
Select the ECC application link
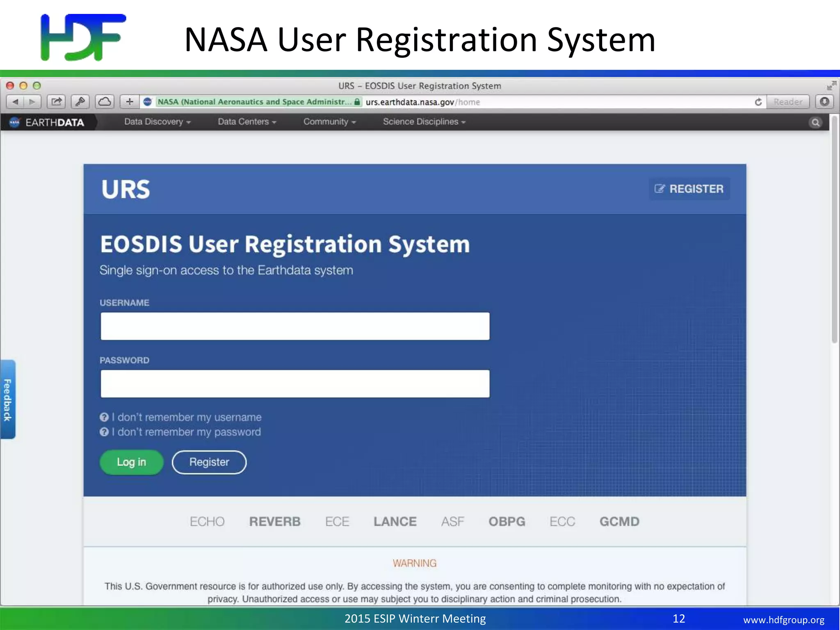(x=562, y=521)
